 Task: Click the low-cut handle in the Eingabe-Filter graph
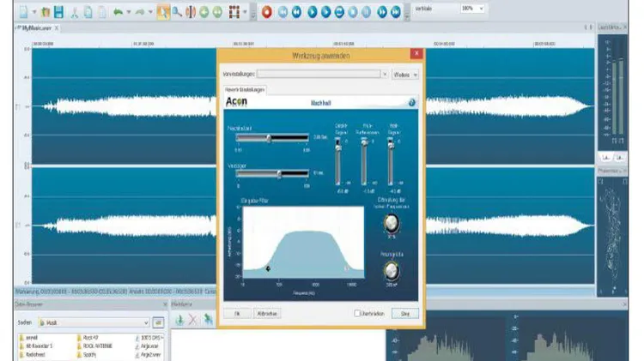click(268, 268)
